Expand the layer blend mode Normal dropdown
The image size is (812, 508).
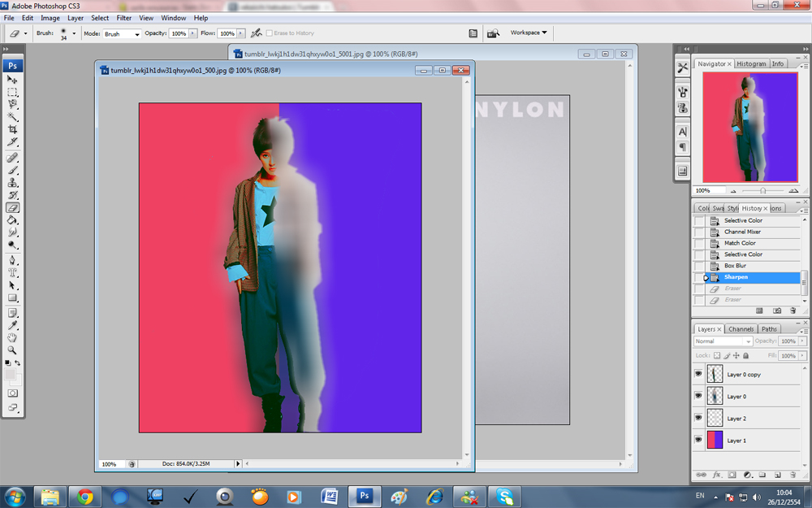[x=723, y=341]
